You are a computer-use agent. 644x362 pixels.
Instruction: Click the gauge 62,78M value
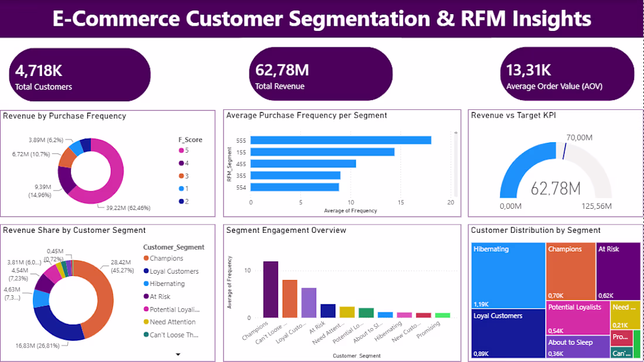click(556, 189)
